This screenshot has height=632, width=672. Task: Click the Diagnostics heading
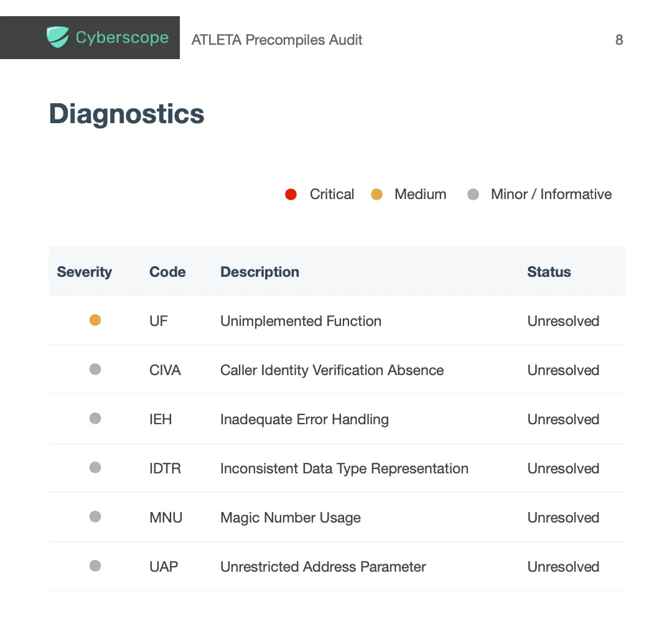click(x=127, y=114)
